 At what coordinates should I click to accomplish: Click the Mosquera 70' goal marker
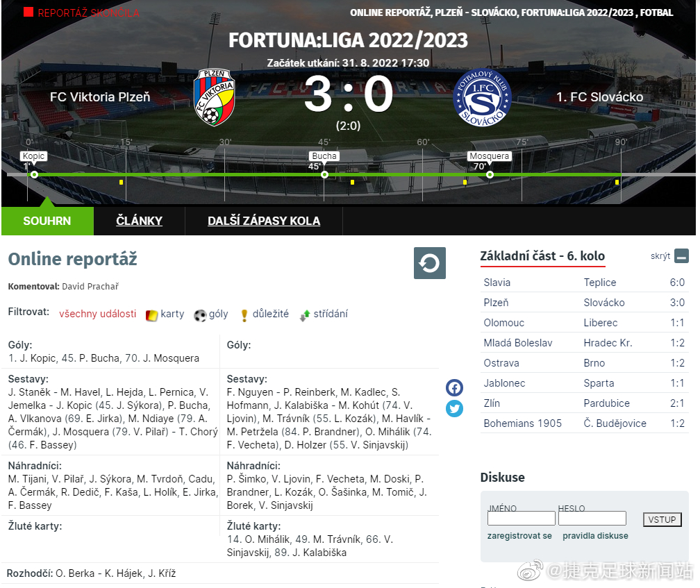coord(490,174)
